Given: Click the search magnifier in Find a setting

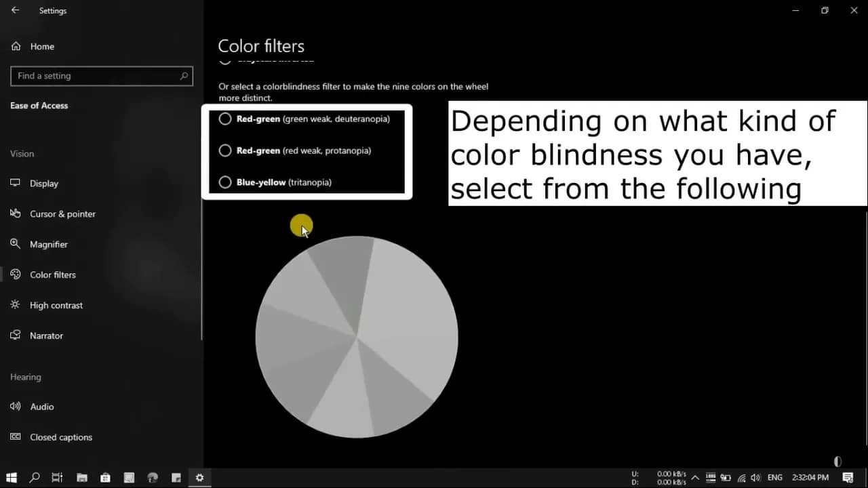Looking at the screenshot, I should point(184,76).
